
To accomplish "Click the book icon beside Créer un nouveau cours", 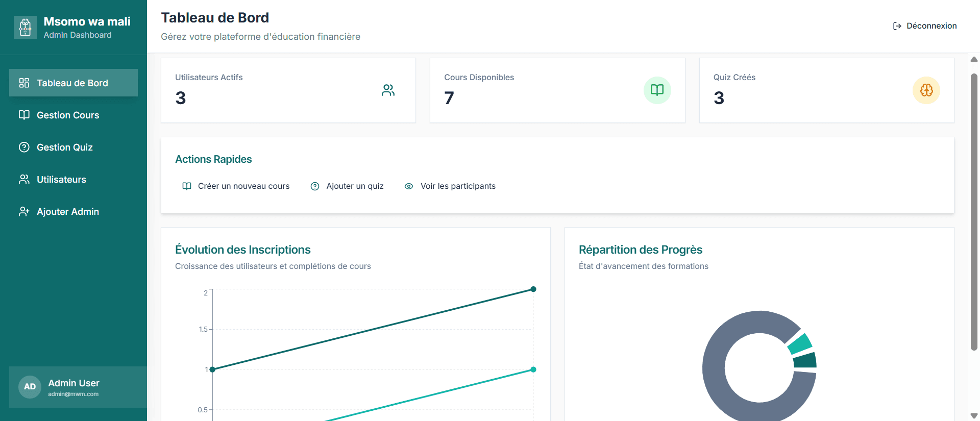I will (x=187, y=186).
